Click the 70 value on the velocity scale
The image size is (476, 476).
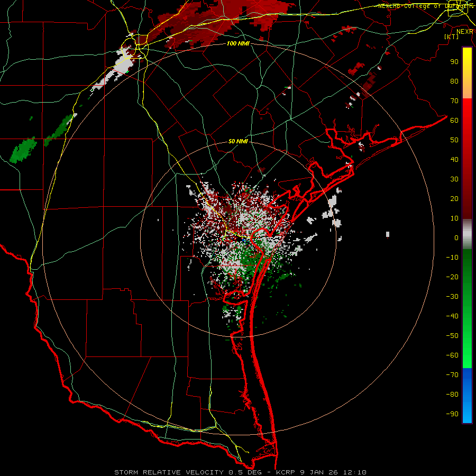coord(454,101)
